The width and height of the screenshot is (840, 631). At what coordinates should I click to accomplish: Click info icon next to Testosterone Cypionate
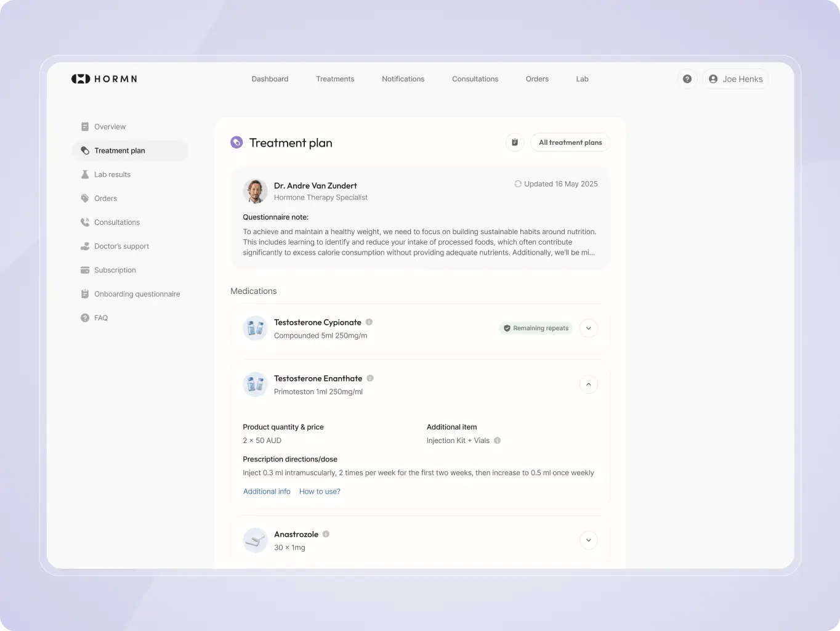tap(370, 322)
